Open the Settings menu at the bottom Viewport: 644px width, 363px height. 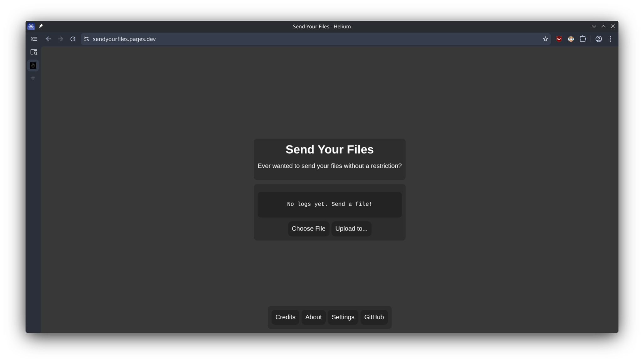(343, 317)
